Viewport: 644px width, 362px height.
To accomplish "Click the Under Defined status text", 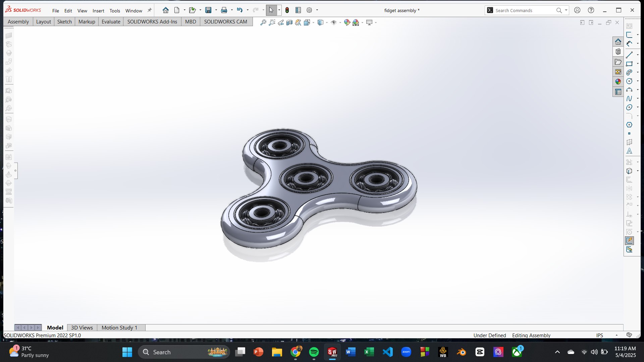I will click(x=489, y=335).
